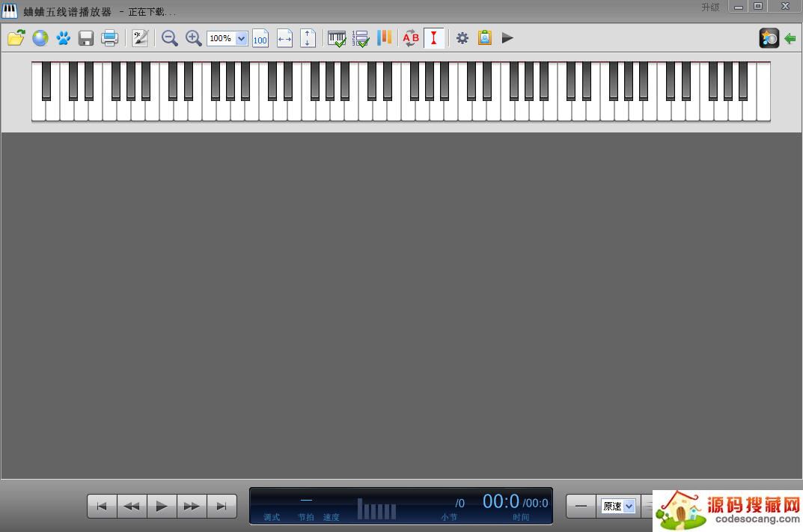This screenshot has height=532, width=803.
Task: Open the settings gear
Action: [x=462, y=38]
